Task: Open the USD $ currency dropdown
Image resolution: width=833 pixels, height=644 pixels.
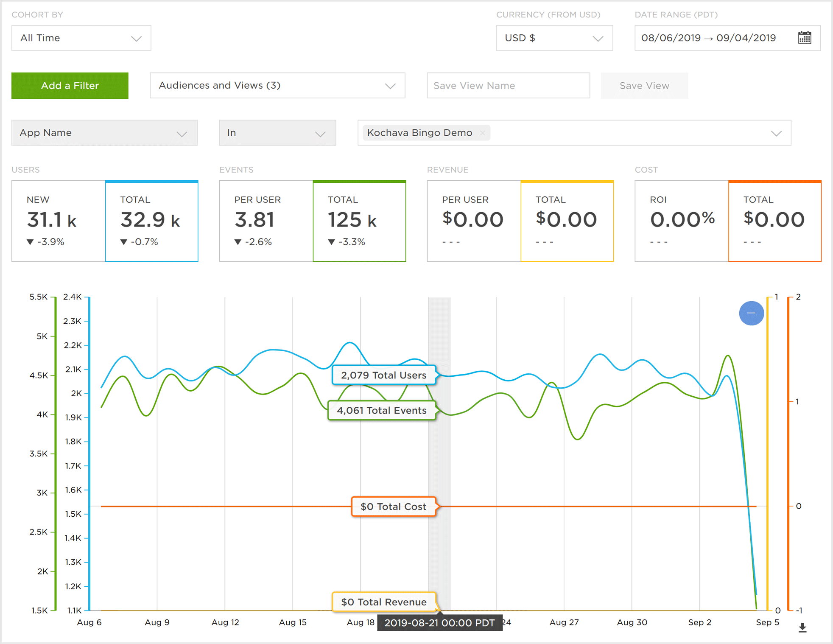Action: tap(554, 38)
